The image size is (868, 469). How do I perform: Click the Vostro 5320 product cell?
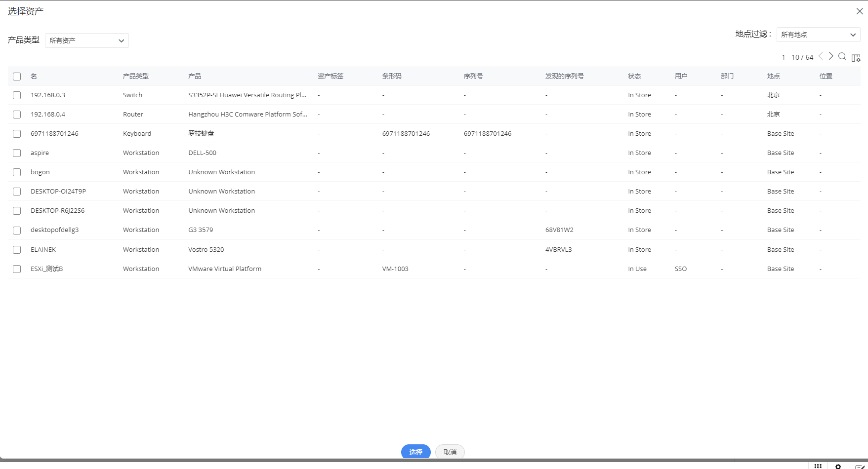pos(206,249)
